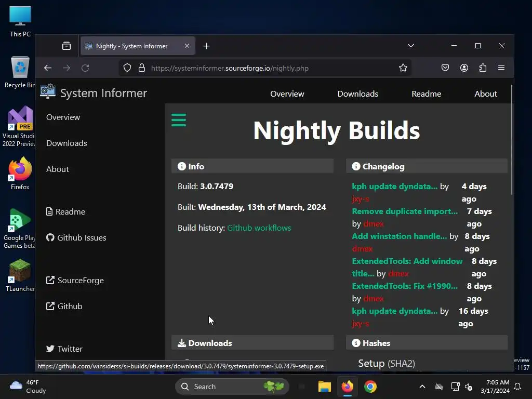This screenshot has width=532, height=399.
Task: Open the Firefox View recent browsing button
Action: (66, 46)
